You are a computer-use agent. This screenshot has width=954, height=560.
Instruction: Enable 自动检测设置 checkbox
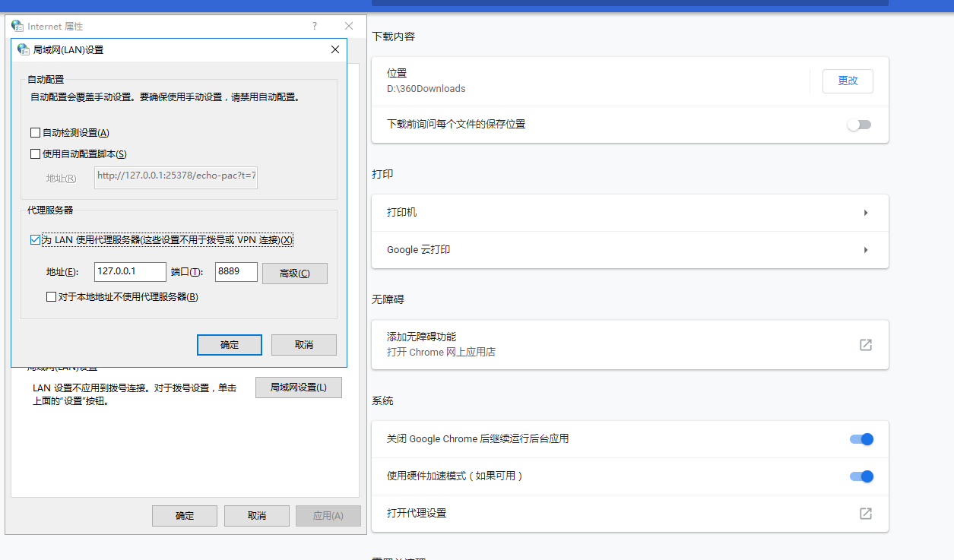35,131
